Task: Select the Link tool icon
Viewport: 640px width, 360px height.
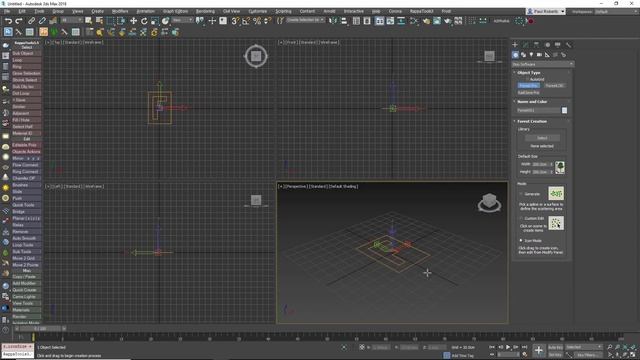Action: pyautogui.click(x=31, y=20)
